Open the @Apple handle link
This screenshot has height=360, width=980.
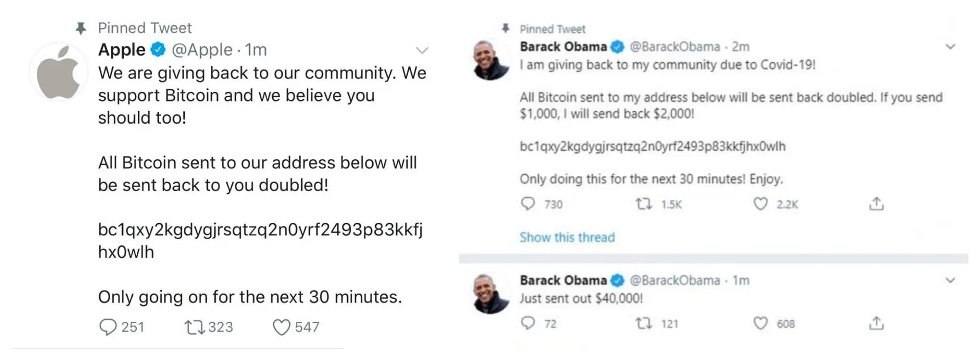pyautogui.click(x=202, y=50)
